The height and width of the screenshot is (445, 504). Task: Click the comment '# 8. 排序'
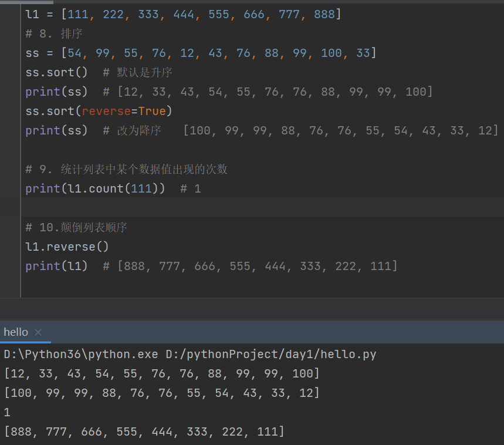pyautogui.click(x=53, y=34)
